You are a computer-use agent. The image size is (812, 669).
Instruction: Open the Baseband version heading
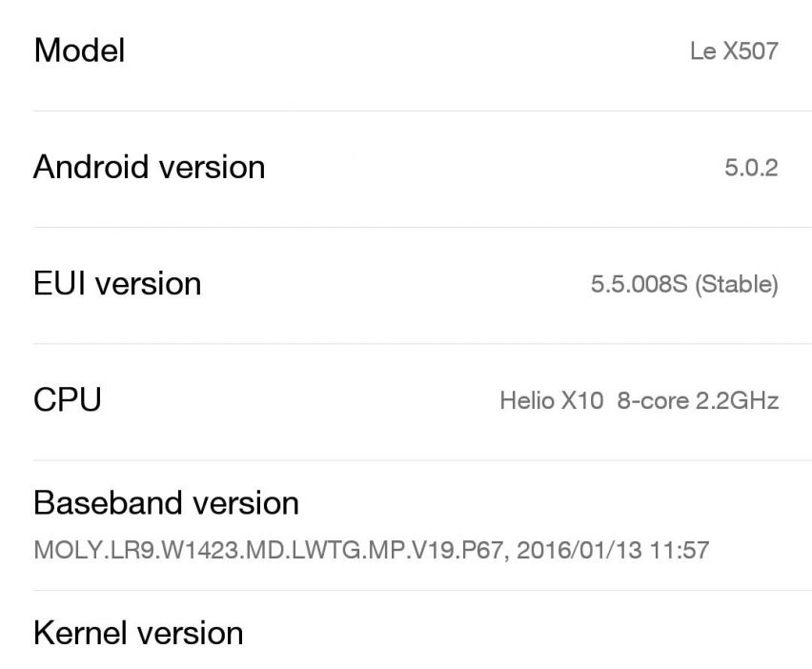coord(166,502)
